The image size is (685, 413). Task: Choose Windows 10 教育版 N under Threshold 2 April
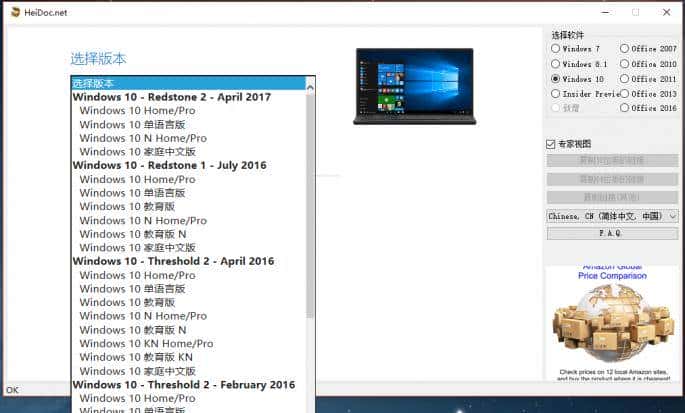[x=133, y=330]
